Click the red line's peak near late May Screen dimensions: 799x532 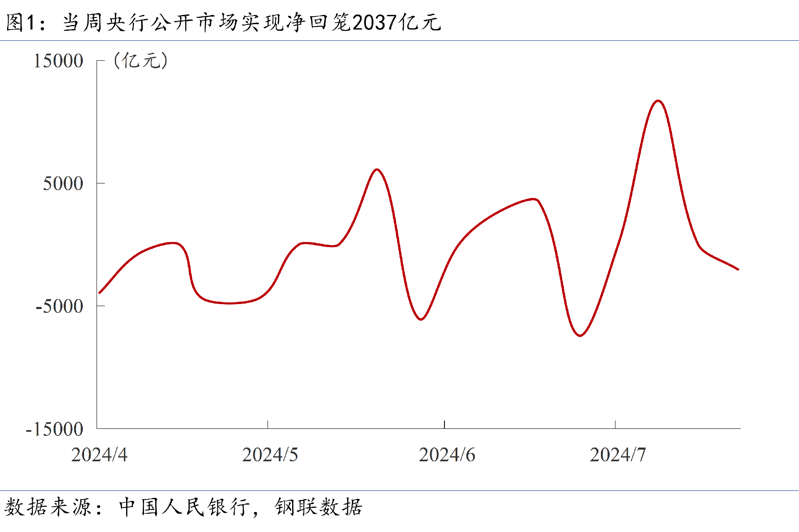click(377, 170)
